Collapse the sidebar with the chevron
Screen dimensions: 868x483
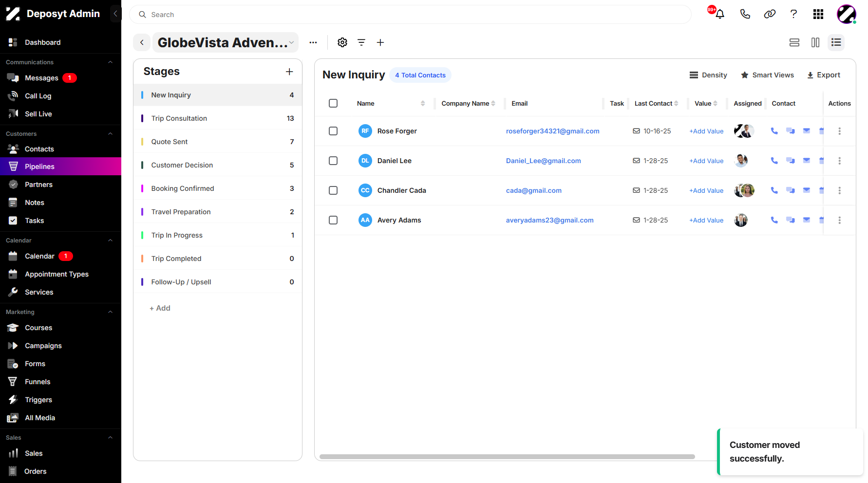click(115, 14)
